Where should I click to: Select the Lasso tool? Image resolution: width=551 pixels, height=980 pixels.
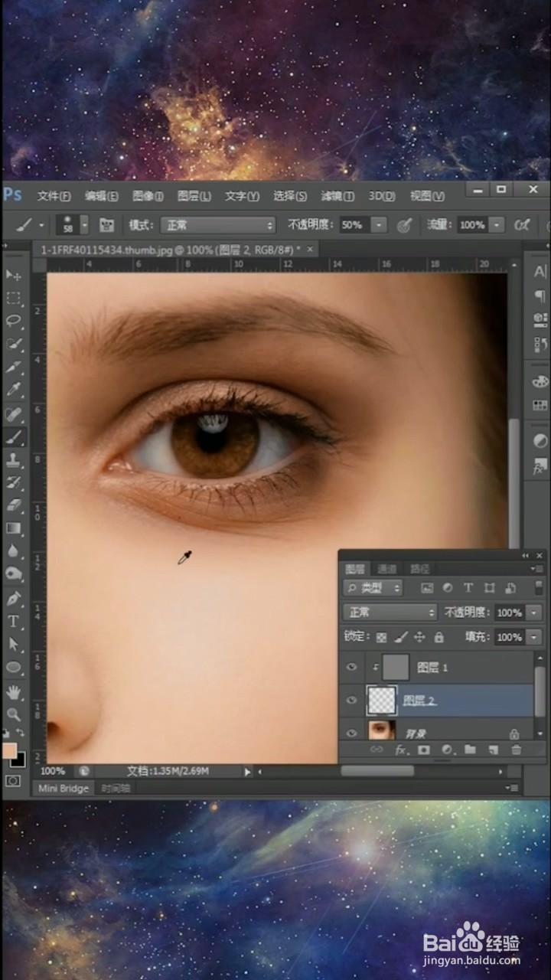14,321
